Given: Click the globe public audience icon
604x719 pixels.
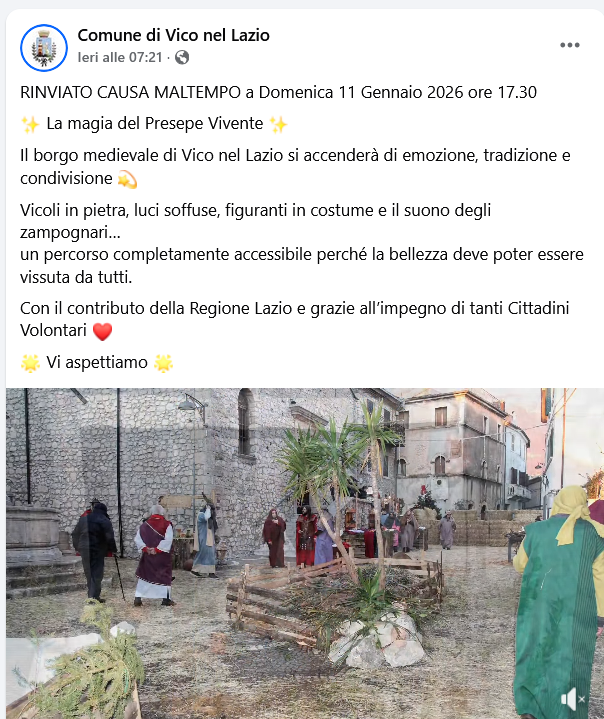Looking at the screenshot, I should point(182,57).
